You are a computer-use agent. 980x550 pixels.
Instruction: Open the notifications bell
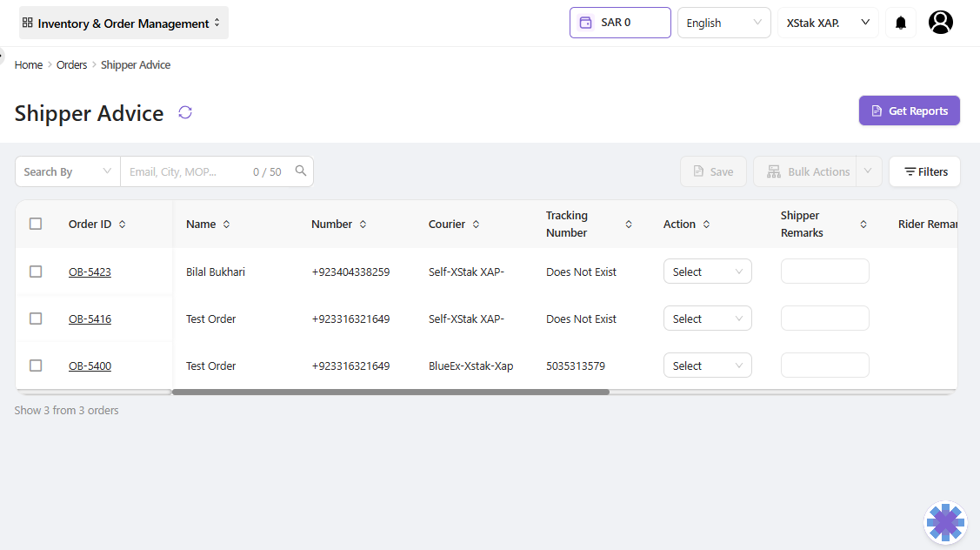[x=901, y=23]
